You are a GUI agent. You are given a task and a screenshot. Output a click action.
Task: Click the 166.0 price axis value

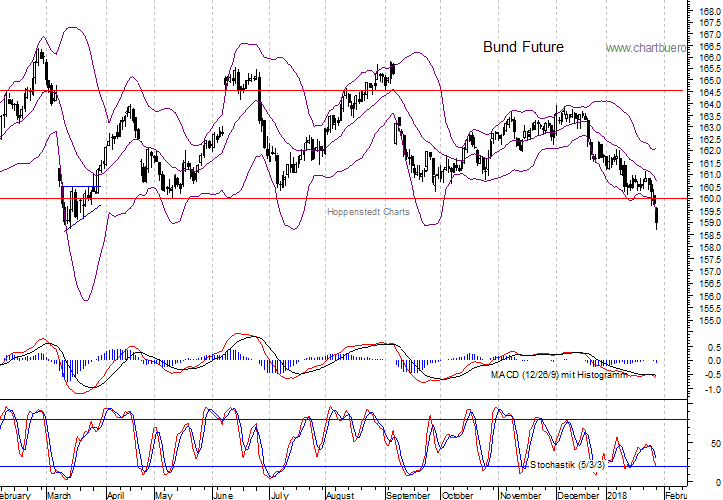click(x=710, y=57)
